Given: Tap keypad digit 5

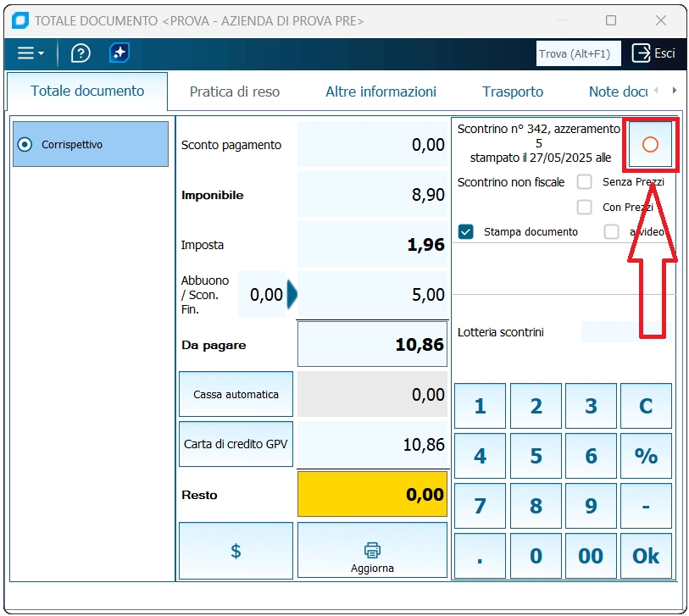Looking at the screenshot, I should point(536,456).
